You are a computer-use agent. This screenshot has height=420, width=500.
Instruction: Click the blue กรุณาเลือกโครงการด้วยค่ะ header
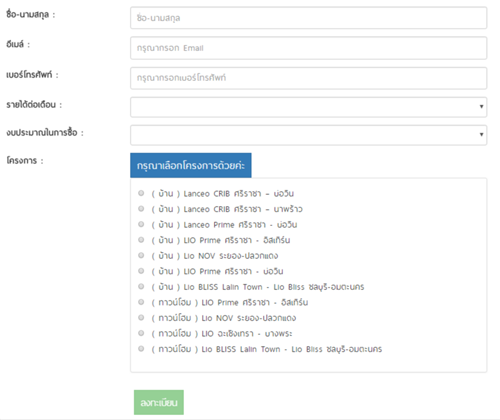click(191, 165)
